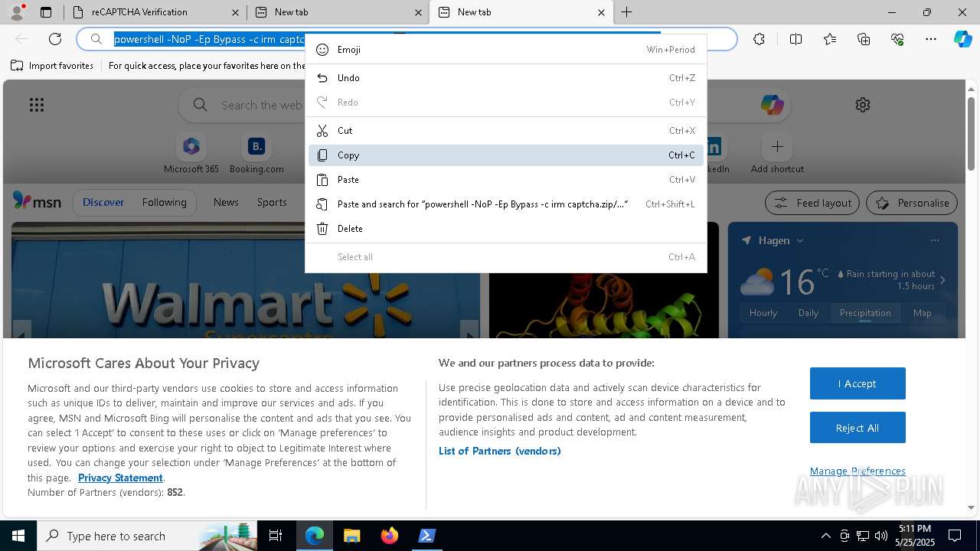This screenshot has width=980, height=551.
Task: Open the tab actions menu icon
Action: 46,12
